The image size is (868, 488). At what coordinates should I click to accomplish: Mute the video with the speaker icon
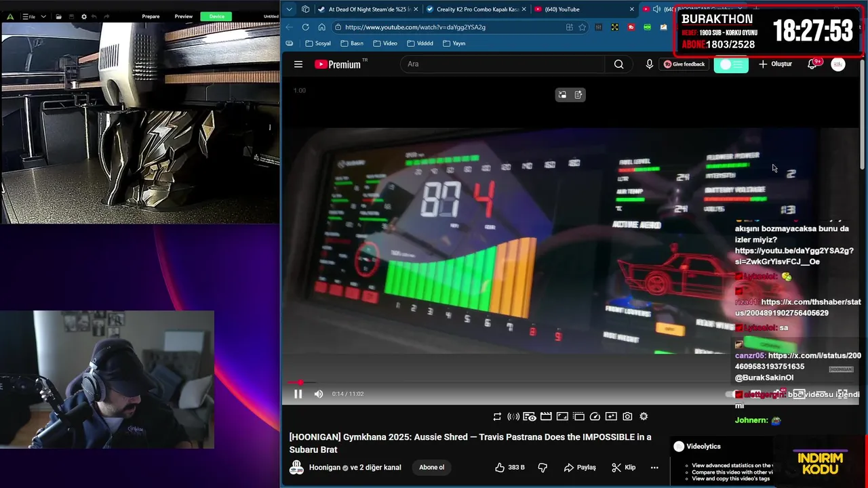[319, 394]
